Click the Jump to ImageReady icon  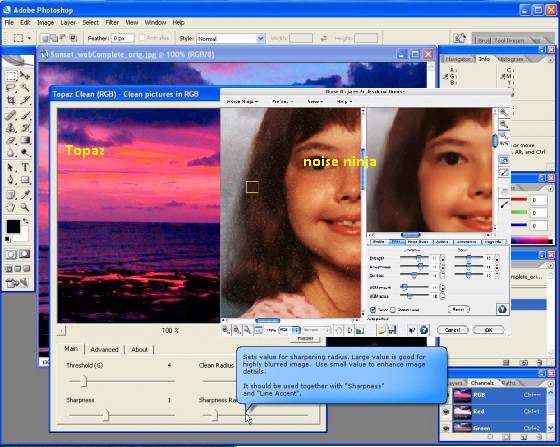pyautogui.click(x=17, y=283)
